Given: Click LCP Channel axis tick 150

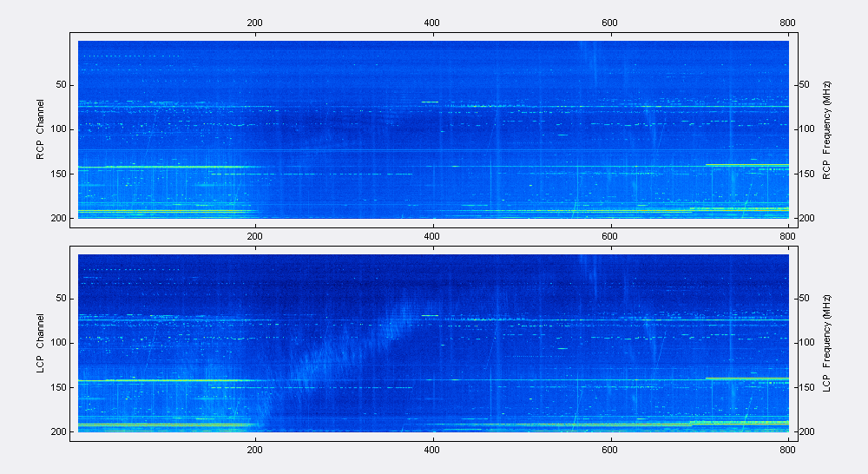Looking at the screenshot, I should [x=59, y=387].
